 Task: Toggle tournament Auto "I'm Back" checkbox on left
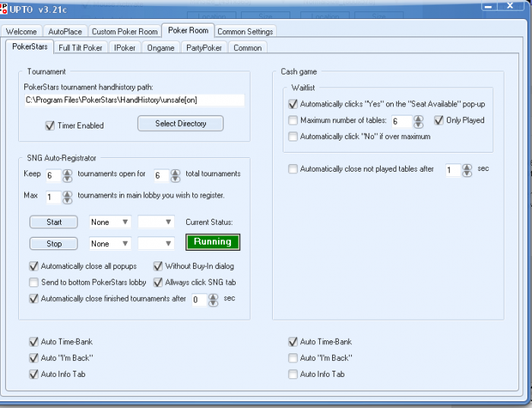pos(33,358)
